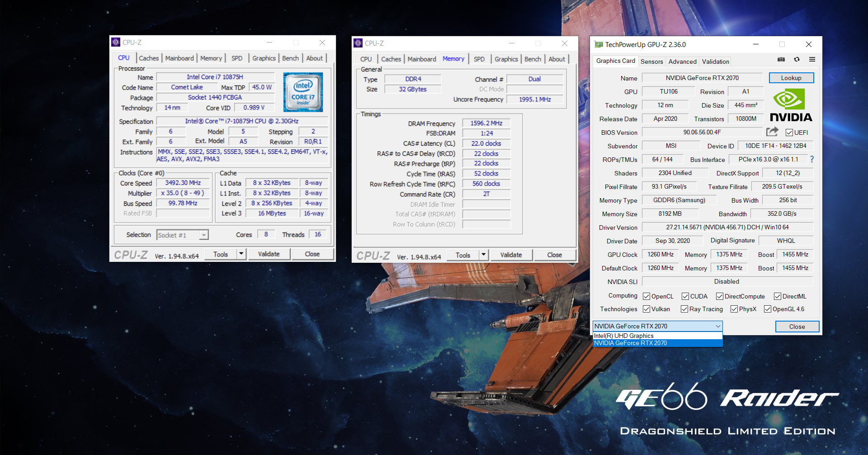Click the Intel Core i7 logo
868x455 pixels.
tap(303, 92)
